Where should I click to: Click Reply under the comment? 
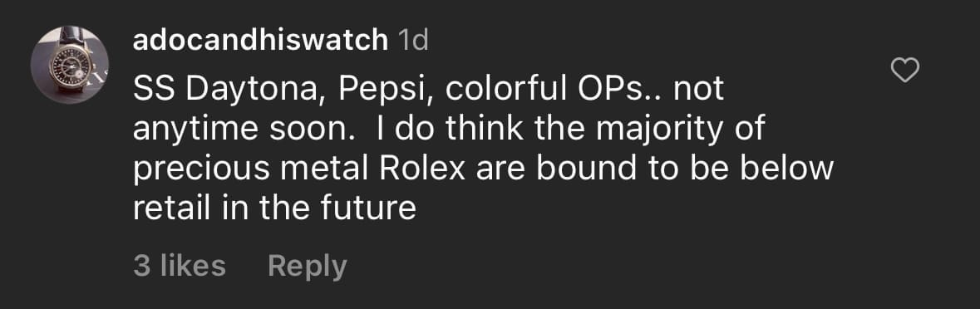coord(307,266)
